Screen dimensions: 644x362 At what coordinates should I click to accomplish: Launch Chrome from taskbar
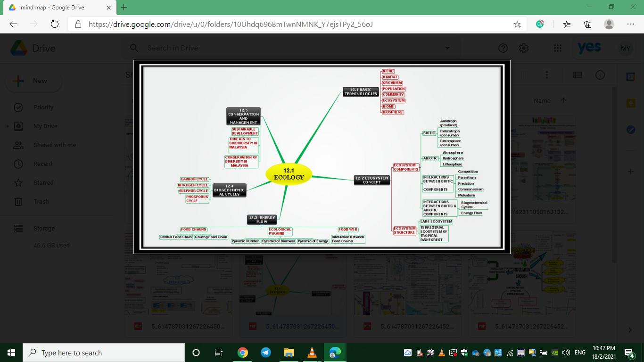coord(243,353)
